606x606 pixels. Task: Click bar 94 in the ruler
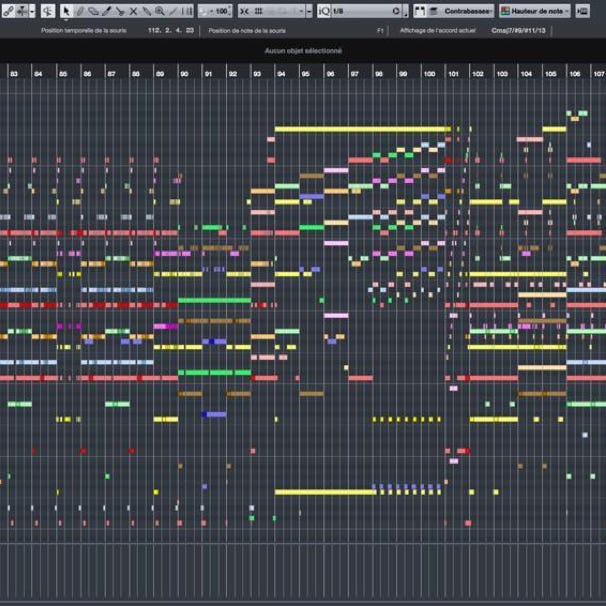tap(281, 73)
